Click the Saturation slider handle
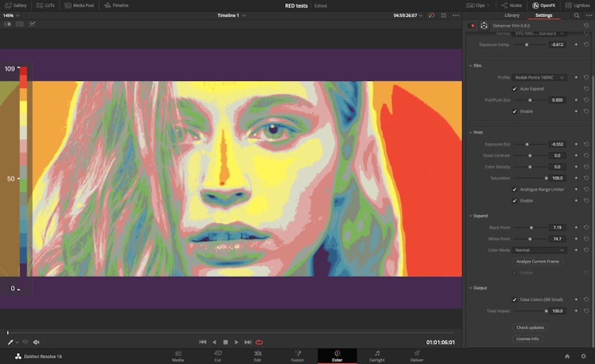The image size is (595, 364). click(546, 178)
